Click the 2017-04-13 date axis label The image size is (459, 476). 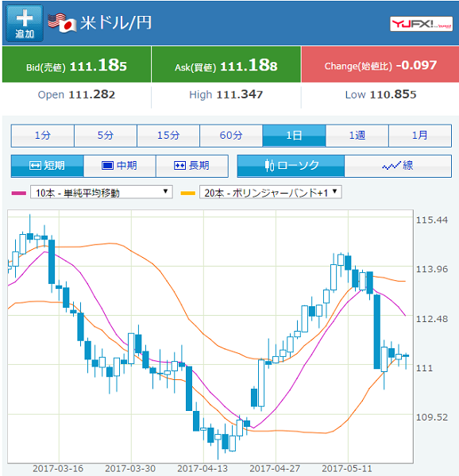coord(202,468)
